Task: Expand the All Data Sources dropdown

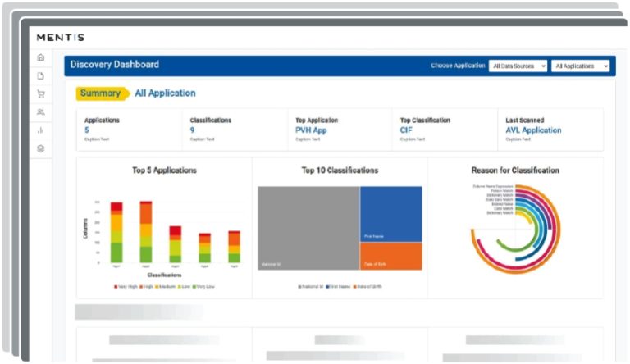Action: [x=518, y=66]
